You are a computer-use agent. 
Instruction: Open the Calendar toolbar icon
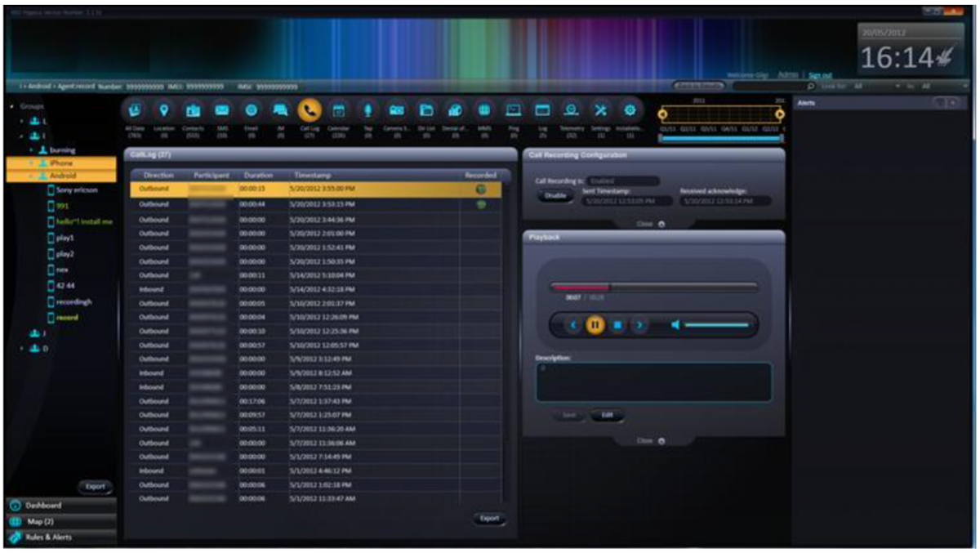pyautogui.click(x=340, y=110)
